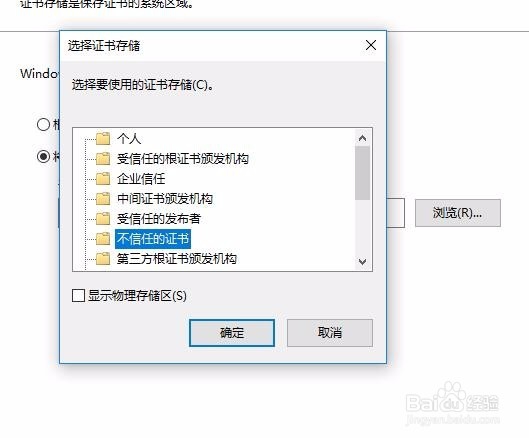
Task: Select the upper radio button behind dialog
Action: click(x=44, y=124)
